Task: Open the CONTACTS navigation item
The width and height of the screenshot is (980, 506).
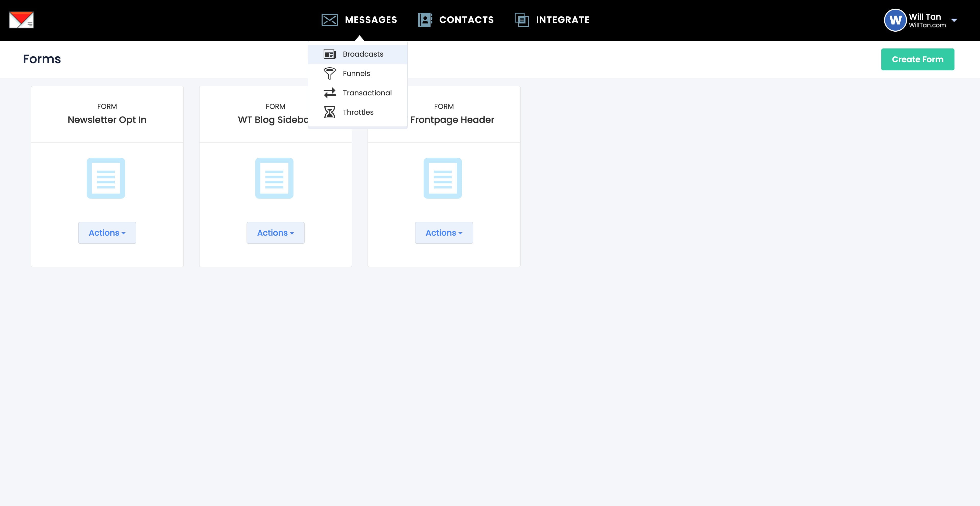Action: [466, 20]
